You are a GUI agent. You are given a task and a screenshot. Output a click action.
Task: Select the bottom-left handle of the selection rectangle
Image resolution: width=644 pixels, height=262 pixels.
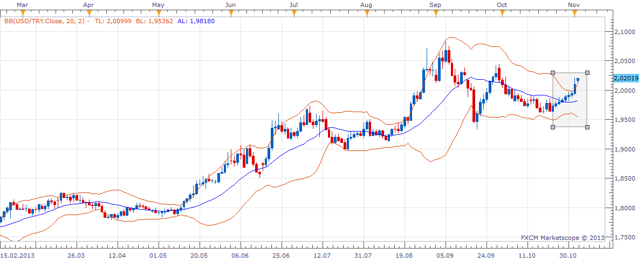click(x=553, y=127)
